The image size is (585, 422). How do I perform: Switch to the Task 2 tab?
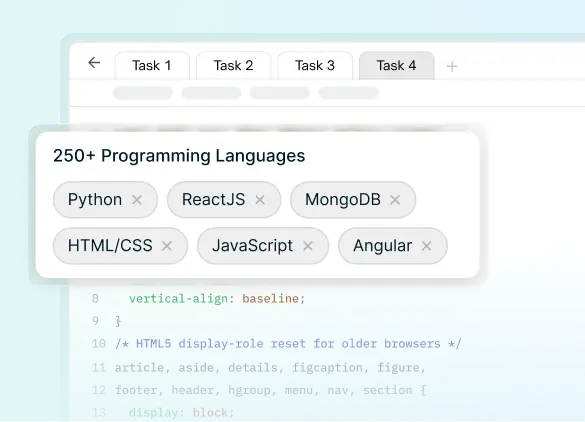click(234, 66)
